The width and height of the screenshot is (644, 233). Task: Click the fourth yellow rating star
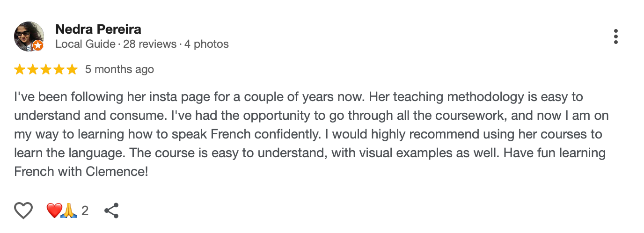(59, 70)
